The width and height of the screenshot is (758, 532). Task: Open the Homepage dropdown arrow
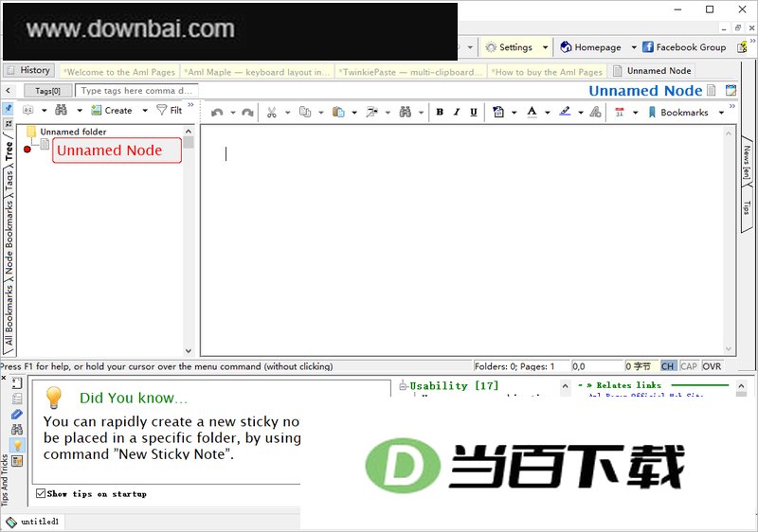pos(634,47)
